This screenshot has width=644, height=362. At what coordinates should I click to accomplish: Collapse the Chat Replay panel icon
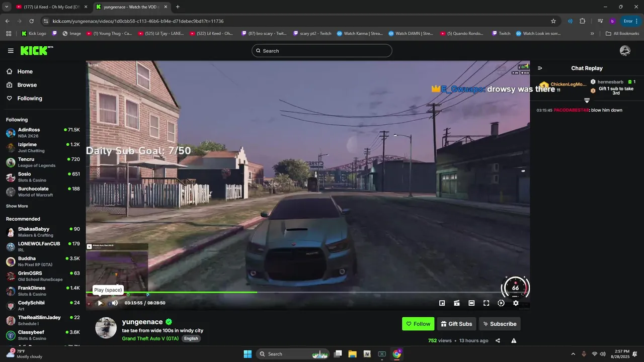pos(540,68)
